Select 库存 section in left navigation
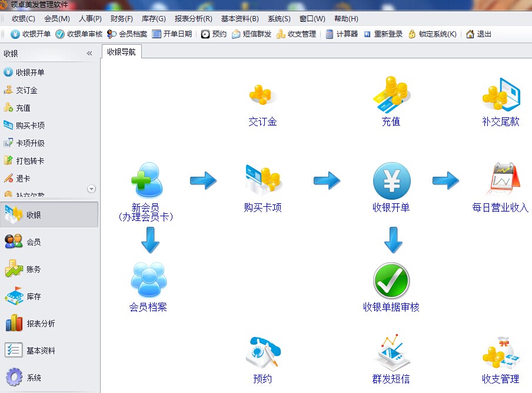This screenshot has height=393, width=532. click(34, 296)
